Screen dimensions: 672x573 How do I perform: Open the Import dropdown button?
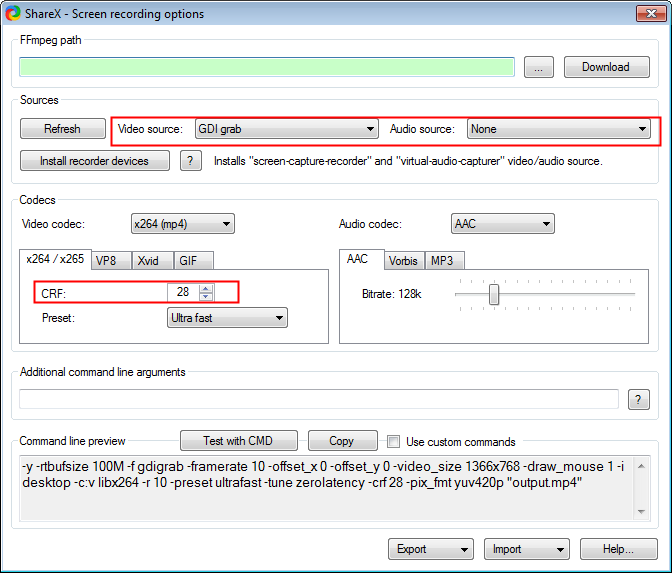pos(527,549)
